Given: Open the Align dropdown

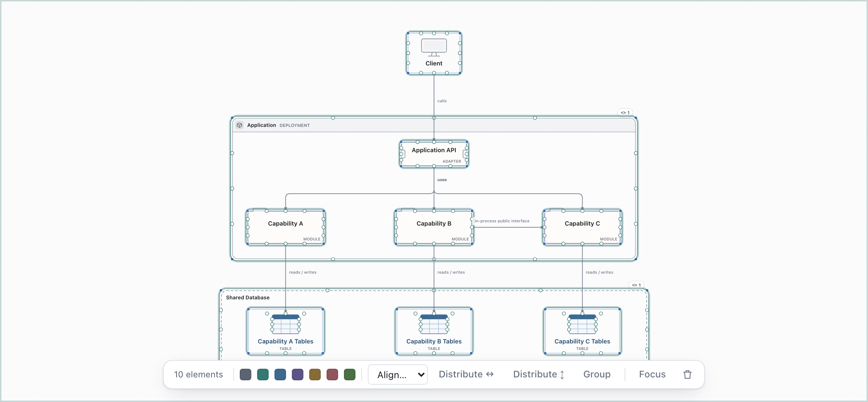Looking at the screenshot, I should 398,375.
